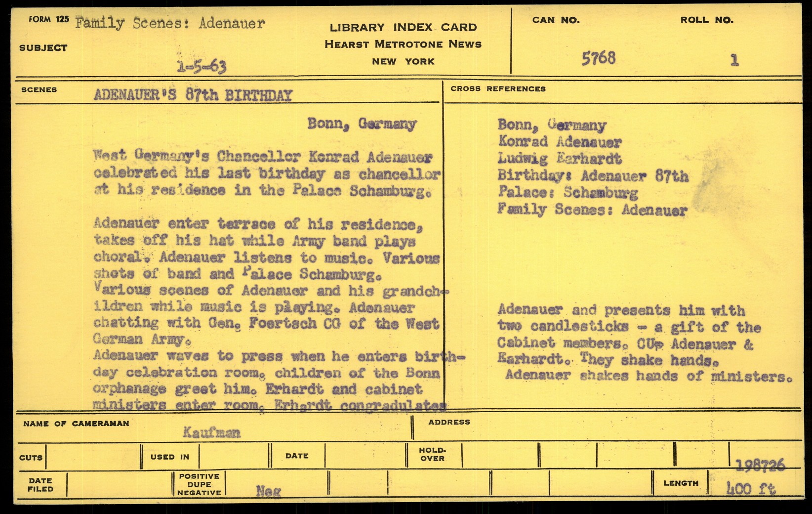Click the 'Palace: Schamburg' cross reference

[x=568, y=192]
